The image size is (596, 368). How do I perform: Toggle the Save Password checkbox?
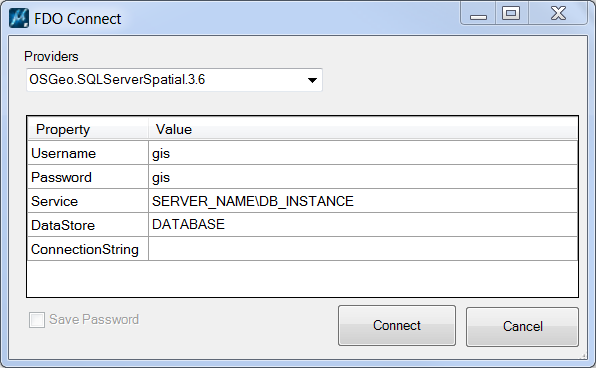(37, 320)
